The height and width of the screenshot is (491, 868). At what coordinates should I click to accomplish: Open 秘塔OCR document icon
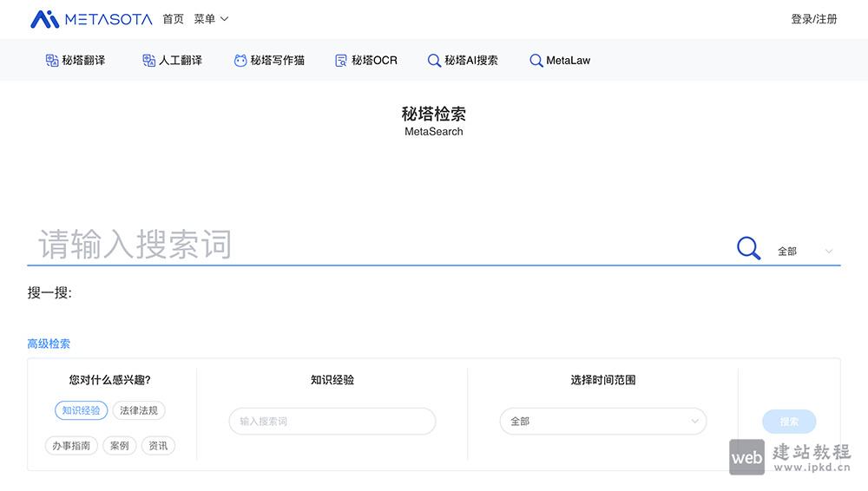[x=341, y=61]
